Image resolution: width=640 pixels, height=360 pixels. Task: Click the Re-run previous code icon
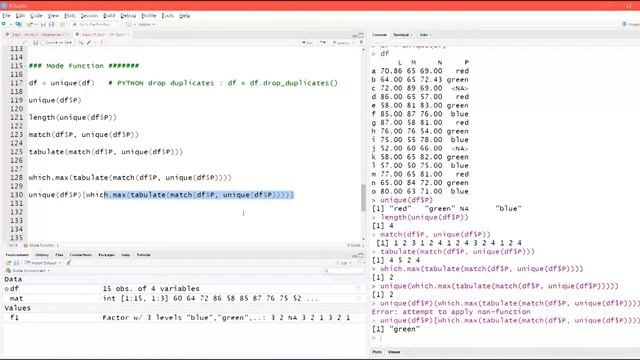(x=323, y=42)
